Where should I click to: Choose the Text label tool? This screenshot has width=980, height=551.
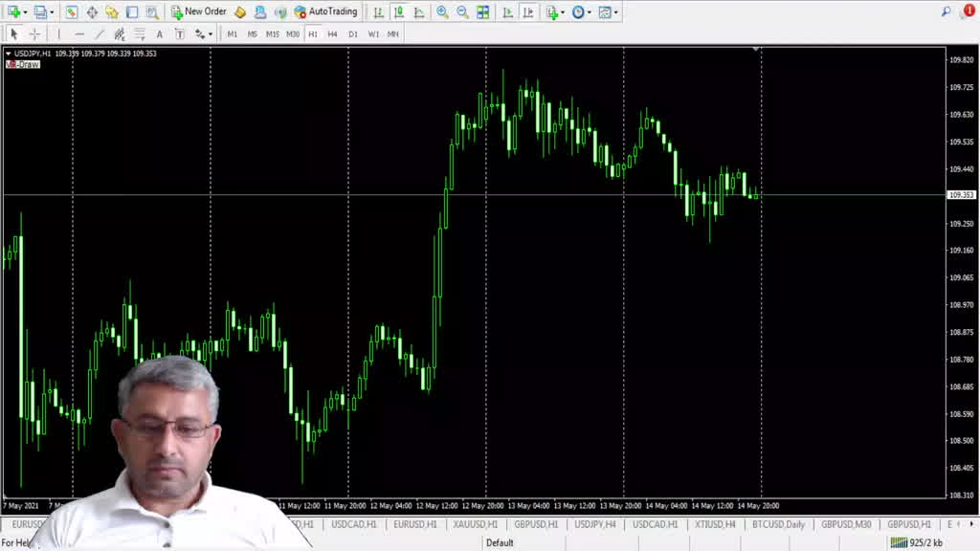tap(159, 33)
